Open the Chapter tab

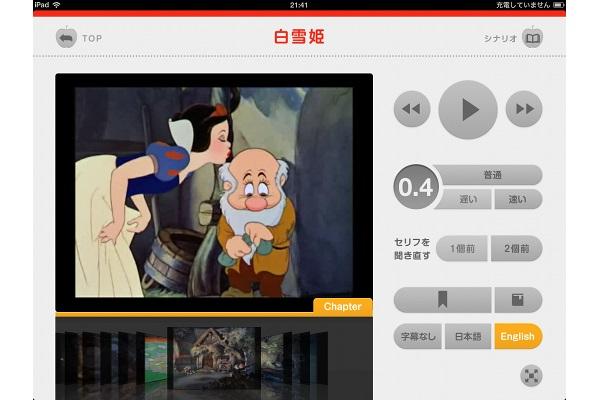click(342, 306)
